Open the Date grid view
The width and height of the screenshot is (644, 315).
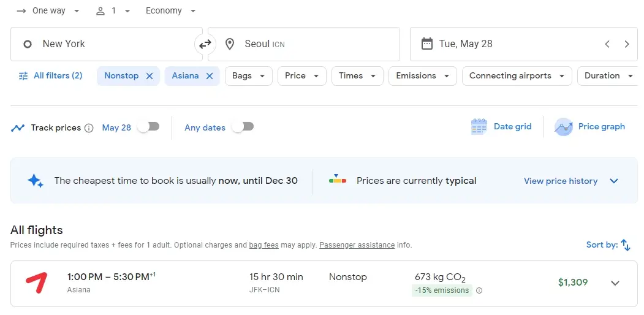pyautogui.click(x=501, y=127)
